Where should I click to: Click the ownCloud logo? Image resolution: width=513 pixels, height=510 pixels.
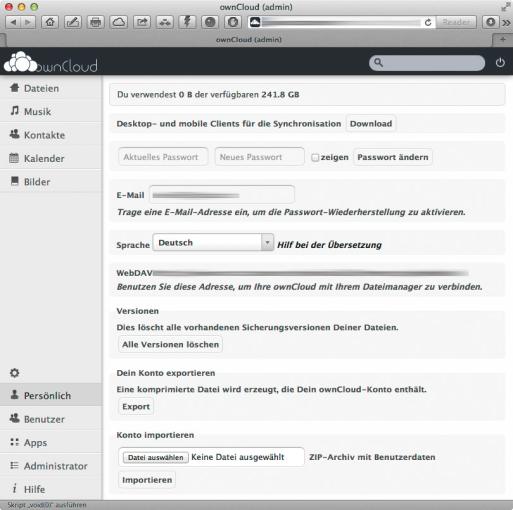click(51, 62)
